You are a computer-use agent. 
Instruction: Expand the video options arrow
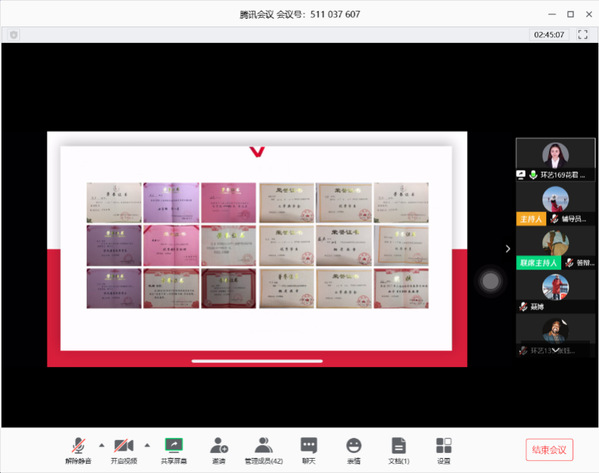(147, 445)
